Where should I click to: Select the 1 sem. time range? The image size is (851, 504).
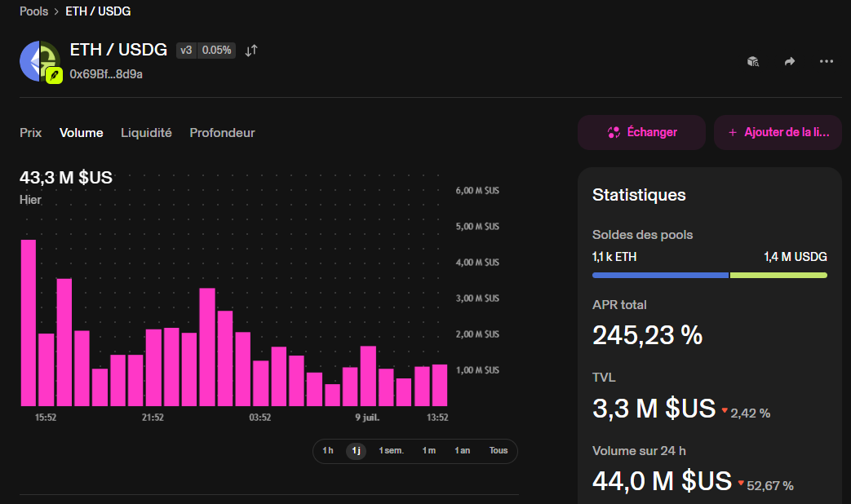pyautogui.click(x=392, y=451)
